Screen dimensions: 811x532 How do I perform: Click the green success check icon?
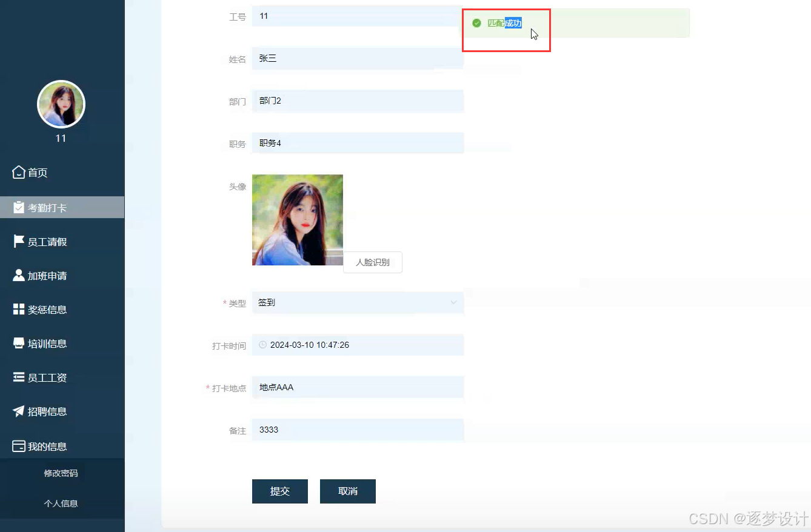[476, 23]
